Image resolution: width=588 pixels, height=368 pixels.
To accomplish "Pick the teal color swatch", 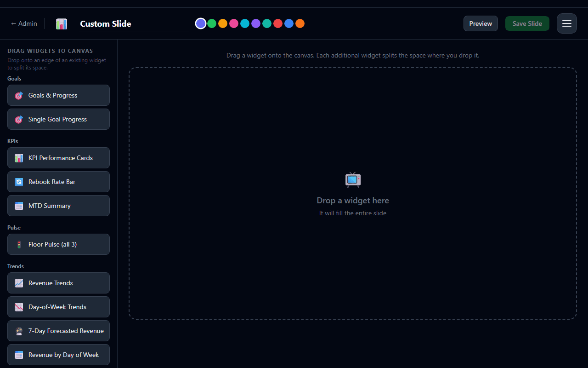I will click(267, 23).
